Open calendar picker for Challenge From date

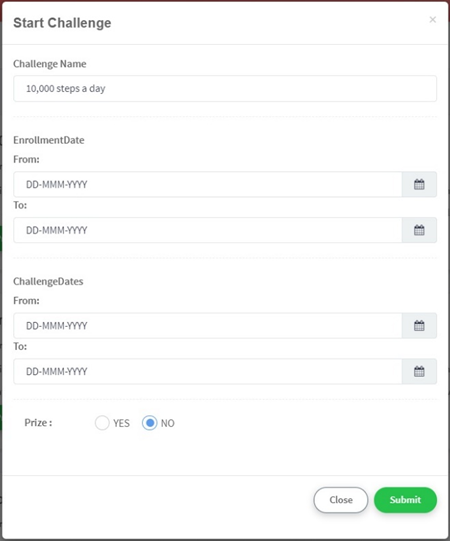pyautogui.click(x=419, y=326)
